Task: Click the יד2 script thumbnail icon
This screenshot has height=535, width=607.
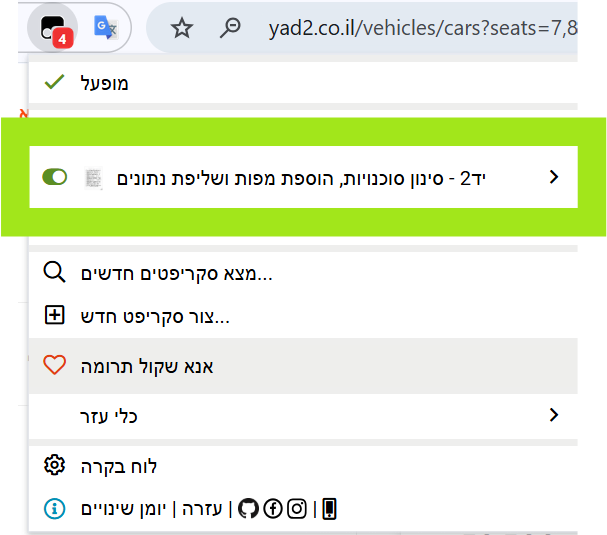Action: (x=93, y=178)
